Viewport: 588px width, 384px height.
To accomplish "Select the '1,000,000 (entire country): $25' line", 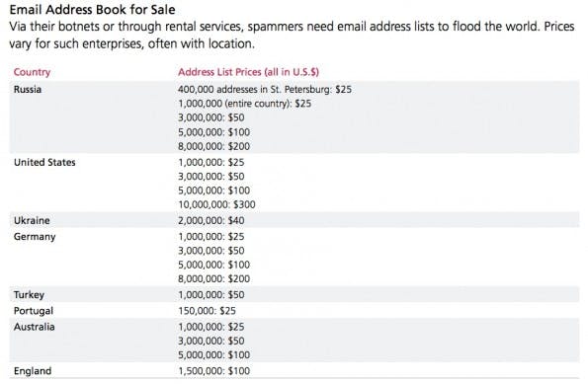I will [x=244, y=104].
